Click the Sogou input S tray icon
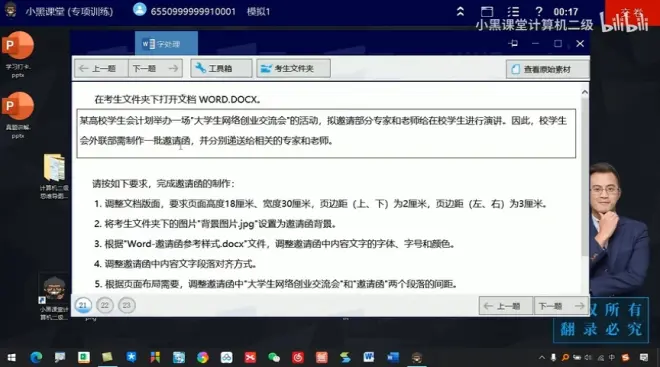Viewport: 660px width, 367px height. pos(625,357)
